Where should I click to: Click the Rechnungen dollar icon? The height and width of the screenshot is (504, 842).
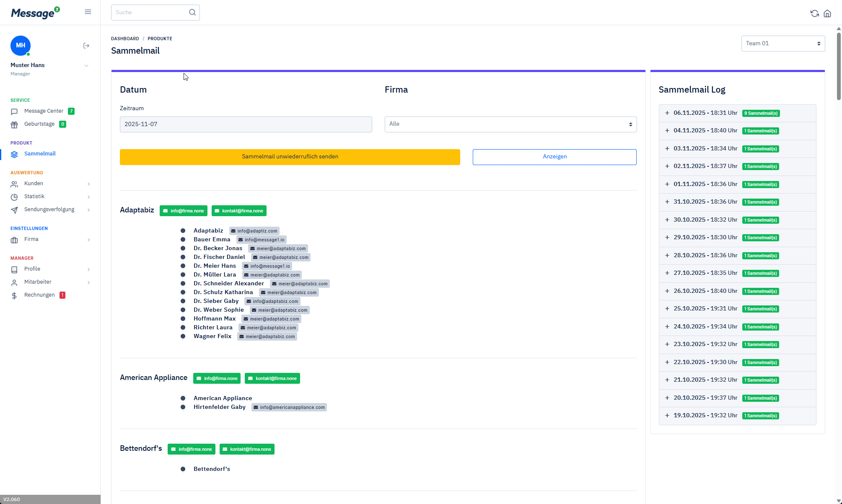tap(14, 295)
